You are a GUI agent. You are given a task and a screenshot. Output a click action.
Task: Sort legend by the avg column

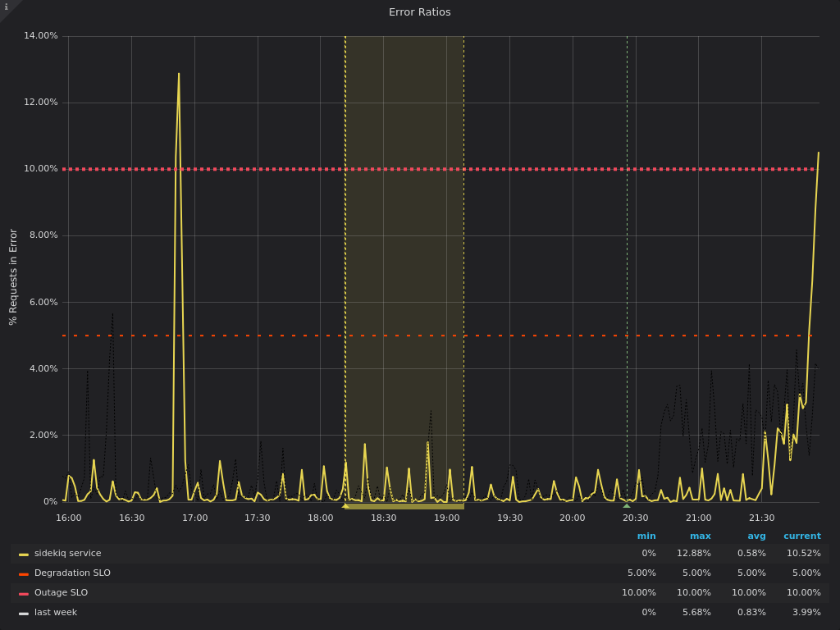(756, 536)
